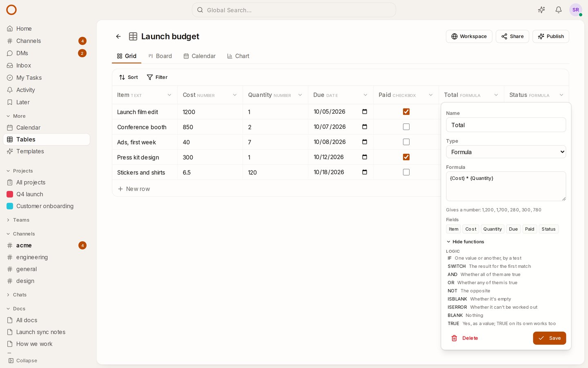Image resolution: width=588 pixels, height=368 pixels.
Task: Open the SR profile avatar
Action: 576,10
